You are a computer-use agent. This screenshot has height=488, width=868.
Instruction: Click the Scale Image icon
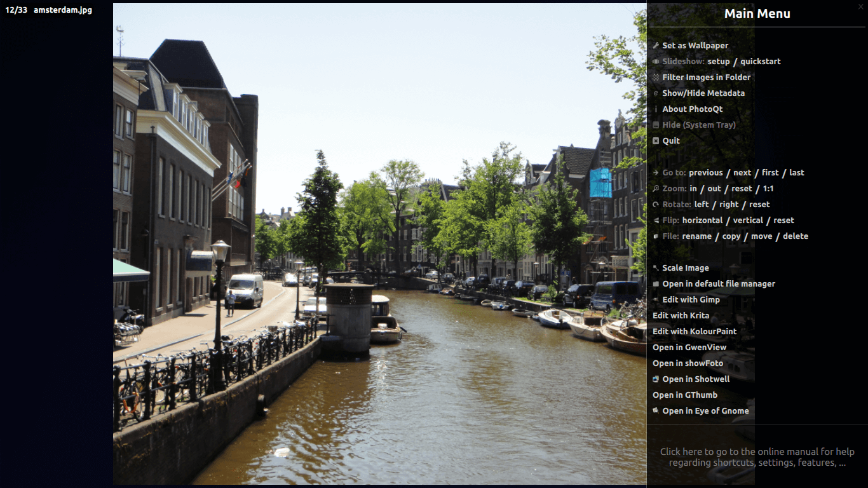click(656, 268)
